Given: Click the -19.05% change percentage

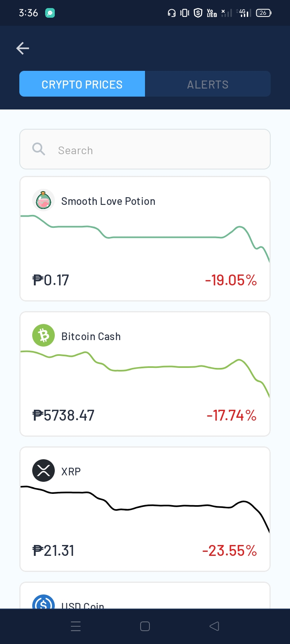Looking at the screenshot, I should [231, 280].
